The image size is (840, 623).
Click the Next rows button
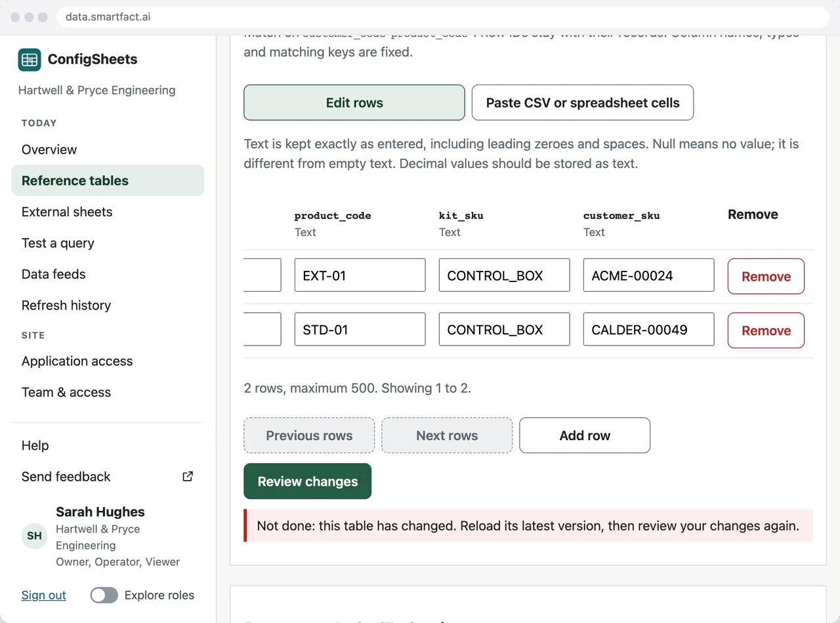[x=447, y=435]
